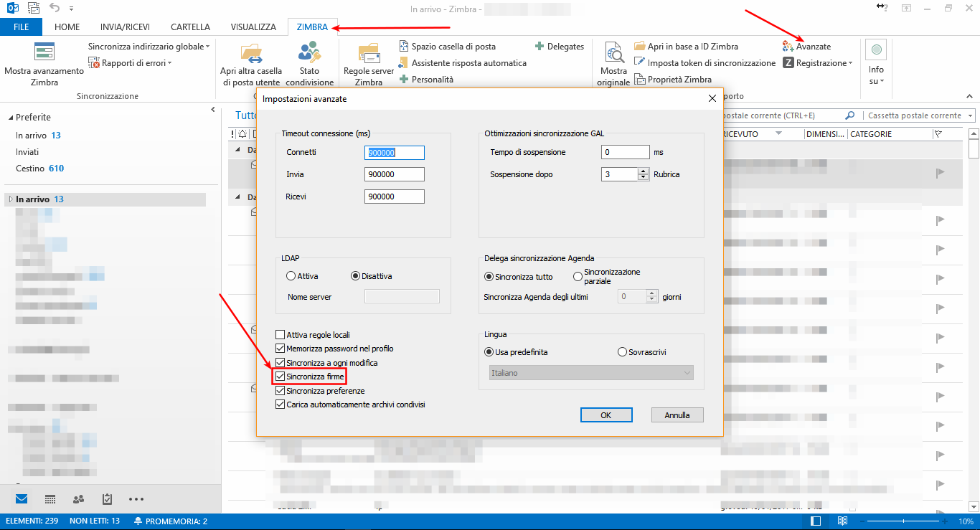Open the FILE tab
The width and height of the screenshot is (980, 530).
pos(22,27)
